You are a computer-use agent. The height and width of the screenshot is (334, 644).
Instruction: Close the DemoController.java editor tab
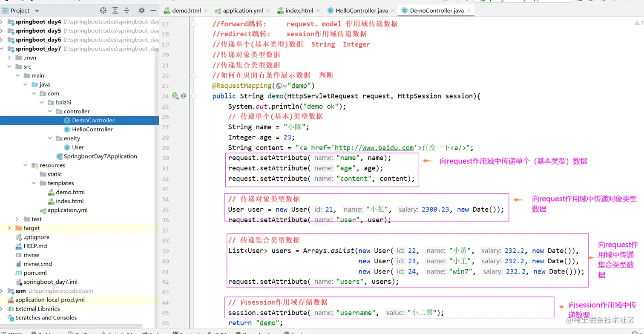469,10
